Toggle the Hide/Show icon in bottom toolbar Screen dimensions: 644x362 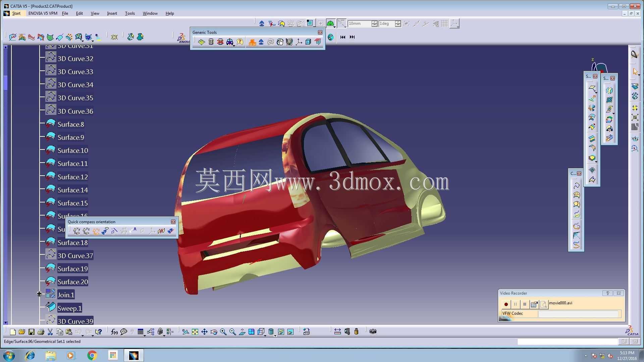point(281,332)
